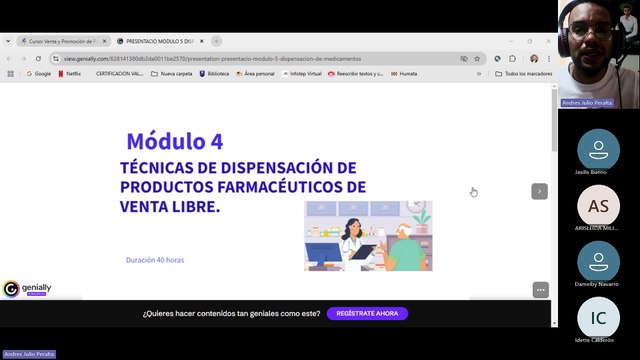Screen dimensions: 640x360
Task: Select Andres Julio Peralta video tile
Action: (x=599, y=54)
